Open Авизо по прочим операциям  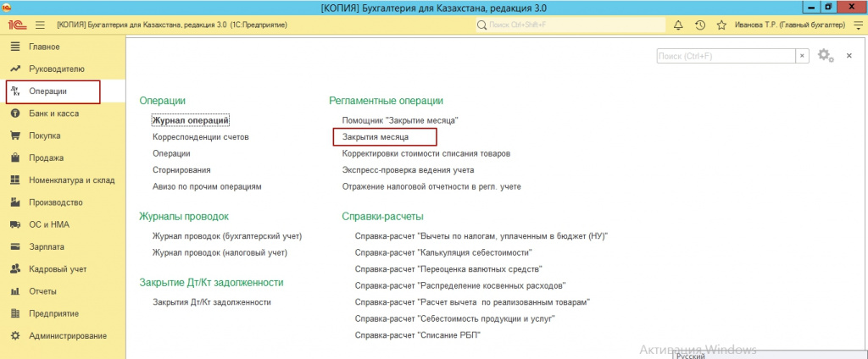pos(207,187)
